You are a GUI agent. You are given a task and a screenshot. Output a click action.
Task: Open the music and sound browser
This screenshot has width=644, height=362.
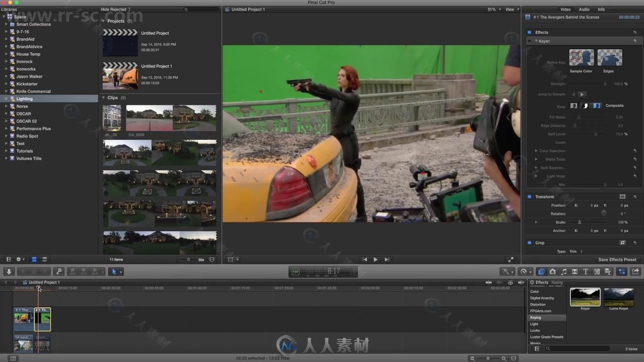563,271
